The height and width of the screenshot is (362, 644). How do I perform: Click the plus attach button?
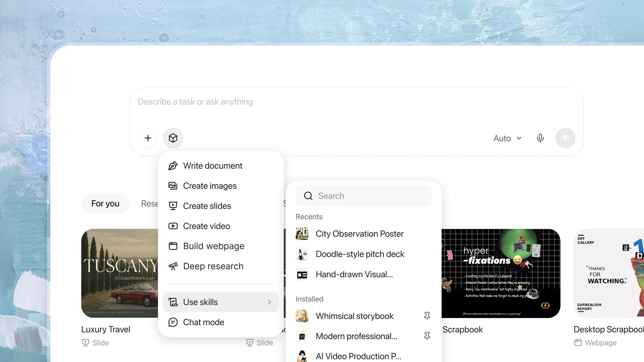[x=148, y=138]
